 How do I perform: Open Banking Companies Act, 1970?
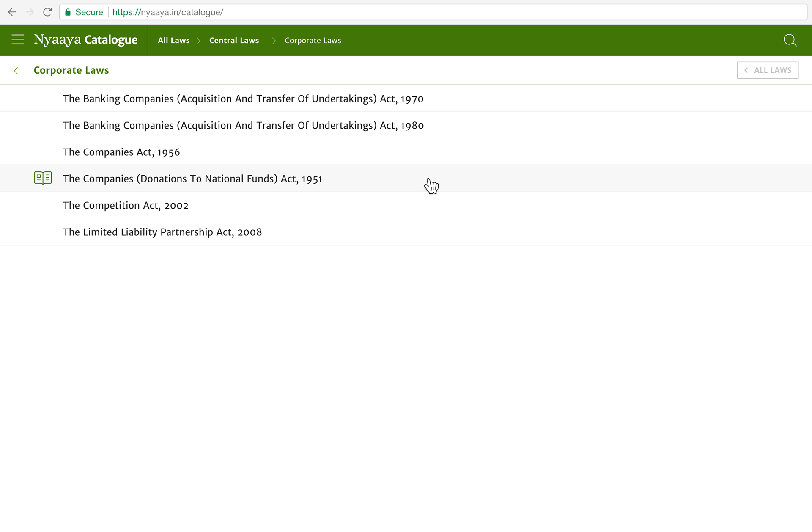point(406,99)
